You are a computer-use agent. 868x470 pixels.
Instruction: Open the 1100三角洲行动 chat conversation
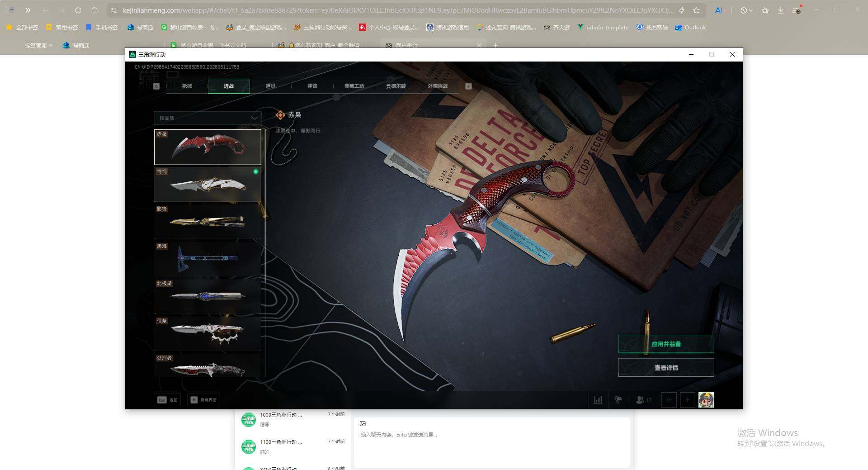(x=293, y=446)
